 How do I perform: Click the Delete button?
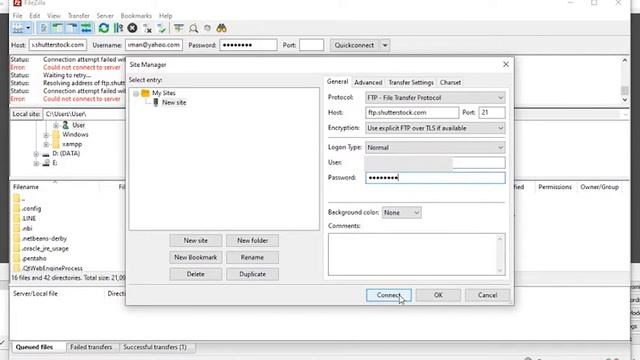coord(196,274)
